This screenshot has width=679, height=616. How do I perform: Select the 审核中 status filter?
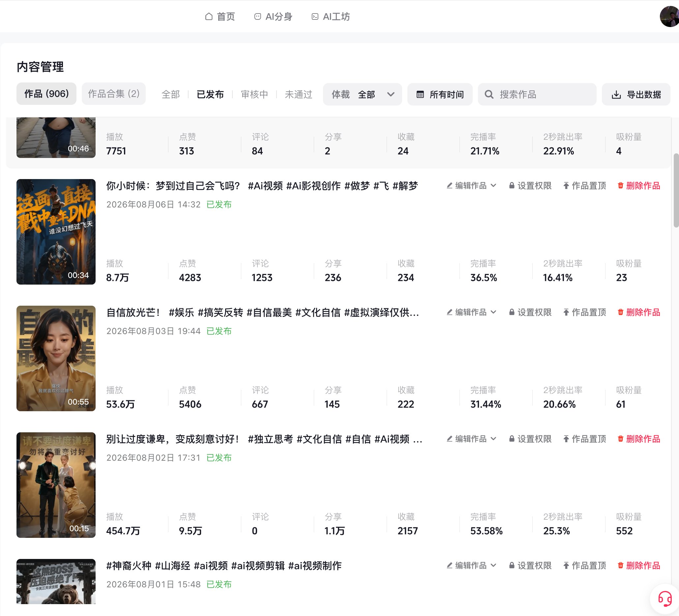(254, 95)
